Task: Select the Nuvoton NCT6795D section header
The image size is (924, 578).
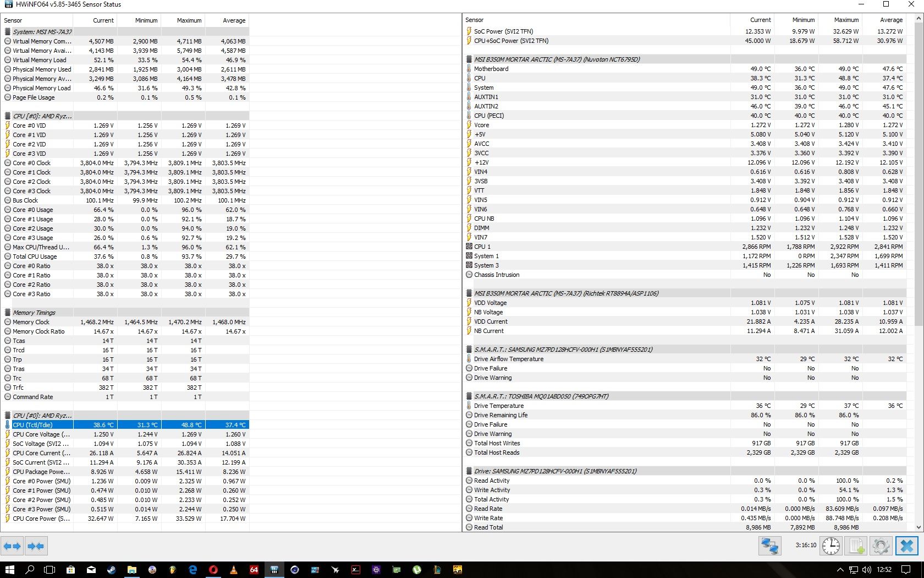Action: [685, 59]
